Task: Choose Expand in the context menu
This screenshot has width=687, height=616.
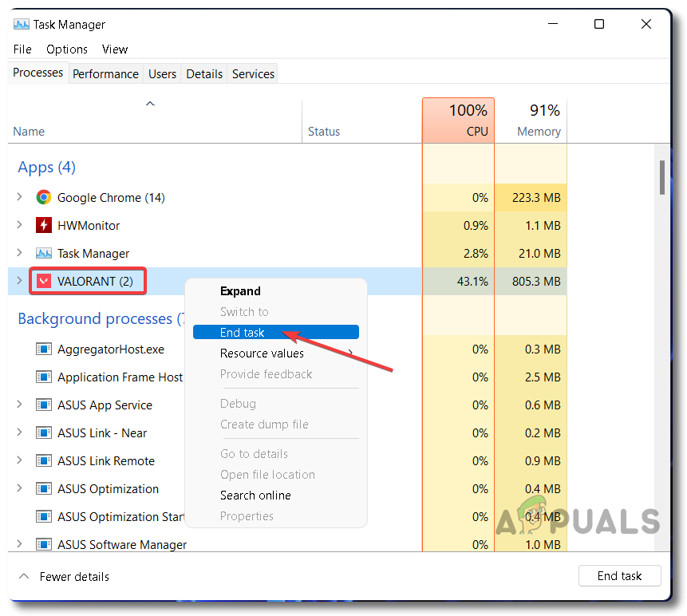Action: (276, 291)
